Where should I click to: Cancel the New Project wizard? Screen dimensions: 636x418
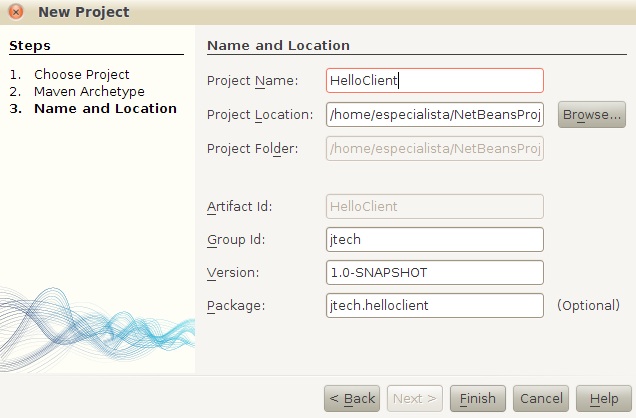coord(541,398)
